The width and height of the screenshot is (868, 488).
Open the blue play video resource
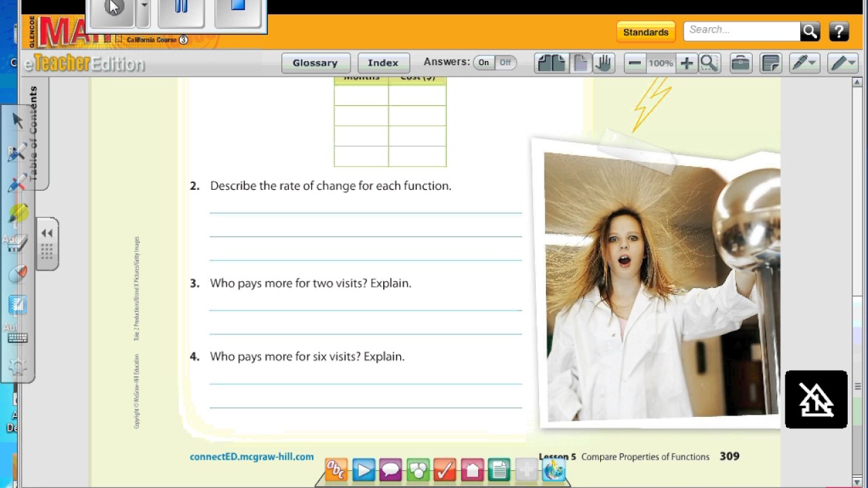pyautogui.click(x=363, y=470)
